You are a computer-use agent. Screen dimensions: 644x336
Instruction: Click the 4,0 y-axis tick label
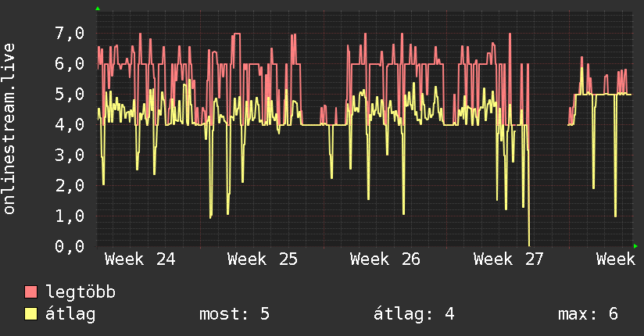pos(70,124)
